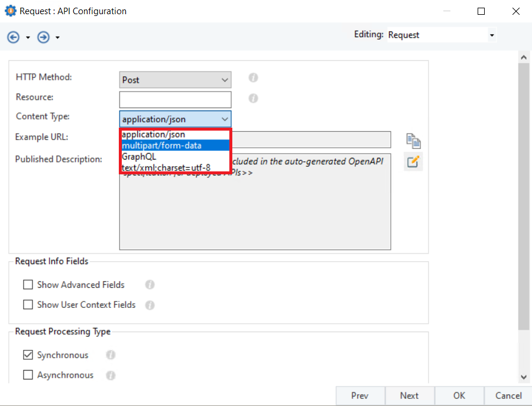This screenshot has height=406, width=532.
Task: Click the Resource field info icon
Action: tap(254, 98)
